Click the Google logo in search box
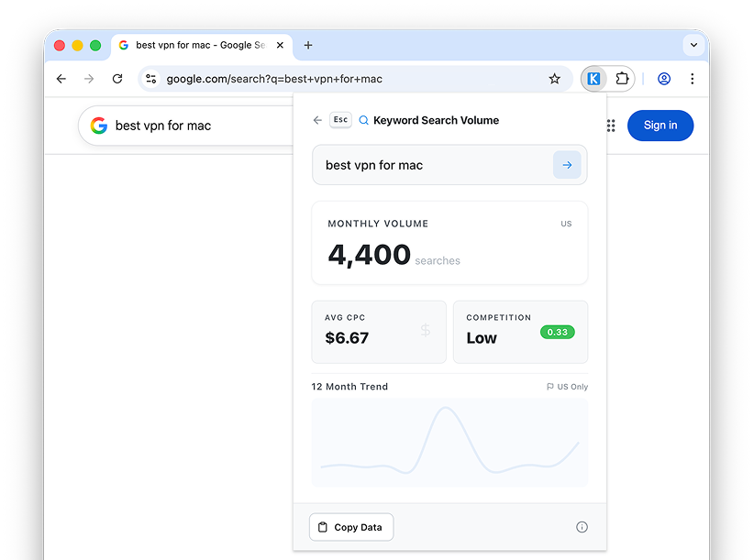 [x=99, y=126]
